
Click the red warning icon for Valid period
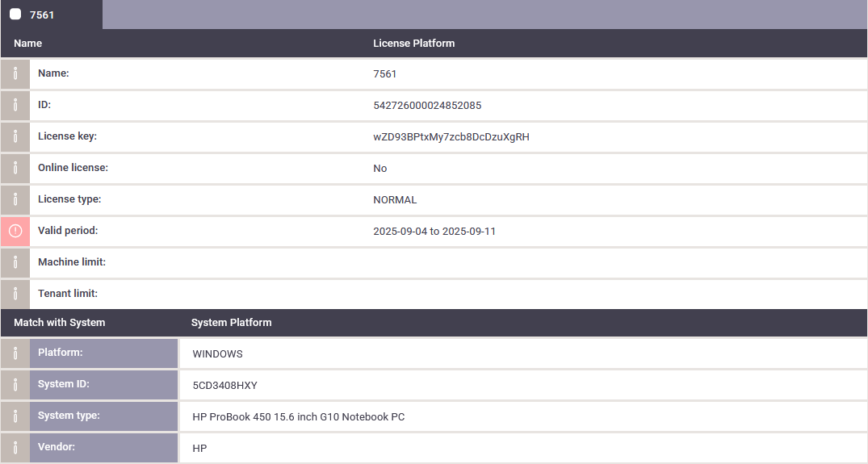click(15, 231)
